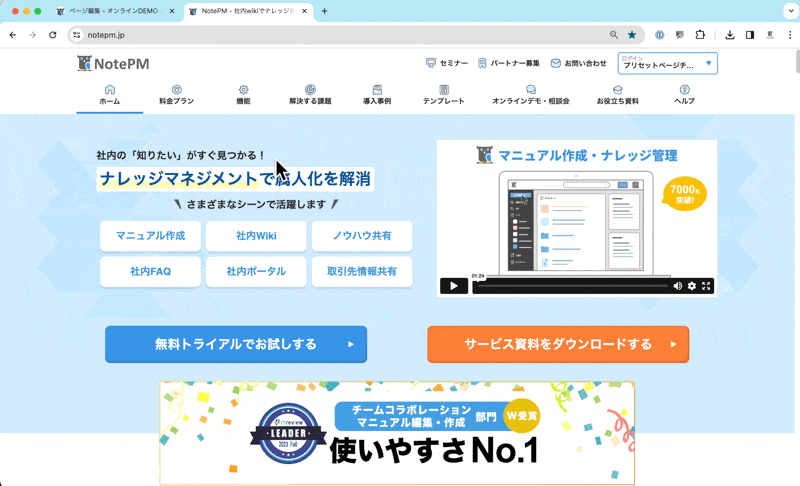Open the 機能 navigation item

(x=243, y=95)
